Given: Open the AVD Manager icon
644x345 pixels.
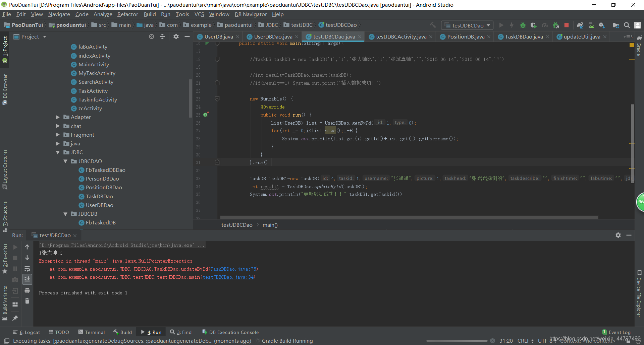Looking at the screenshot, I should pyautogui.click(x=591, y=25).
